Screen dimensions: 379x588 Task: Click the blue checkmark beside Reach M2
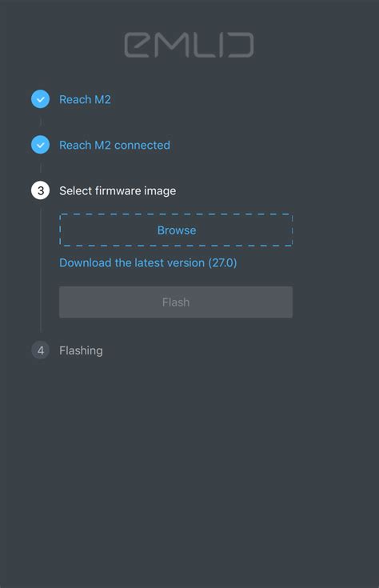tap(41, 99)
